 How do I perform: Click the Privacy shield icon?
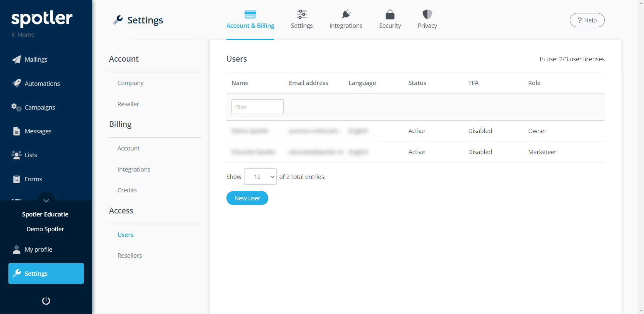point(427,14)
